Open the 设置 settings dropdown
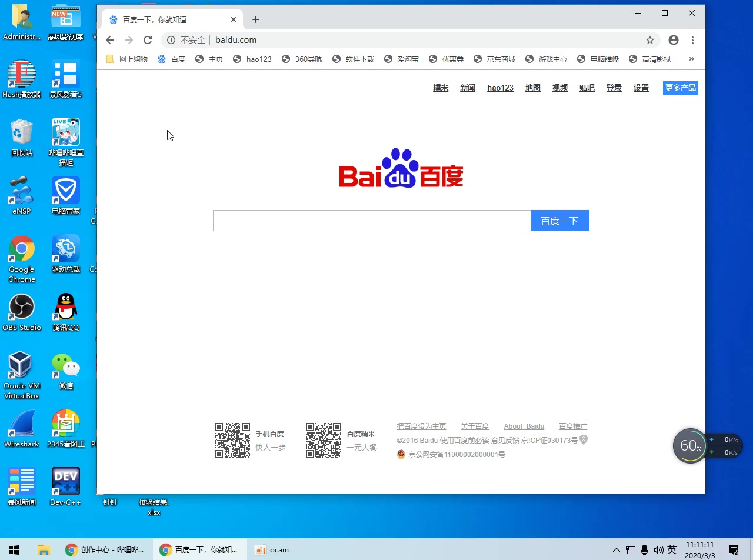 [641, 88]
